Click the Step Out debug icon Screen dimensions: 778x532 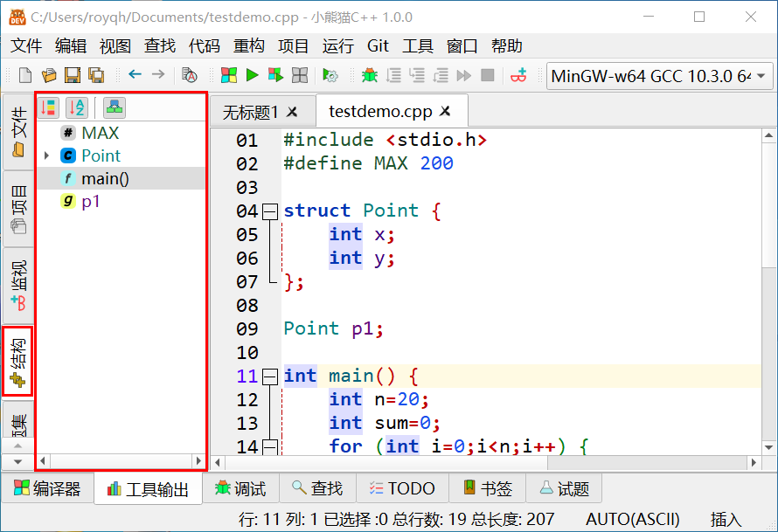pyautogui.click(x=441, y=75)
